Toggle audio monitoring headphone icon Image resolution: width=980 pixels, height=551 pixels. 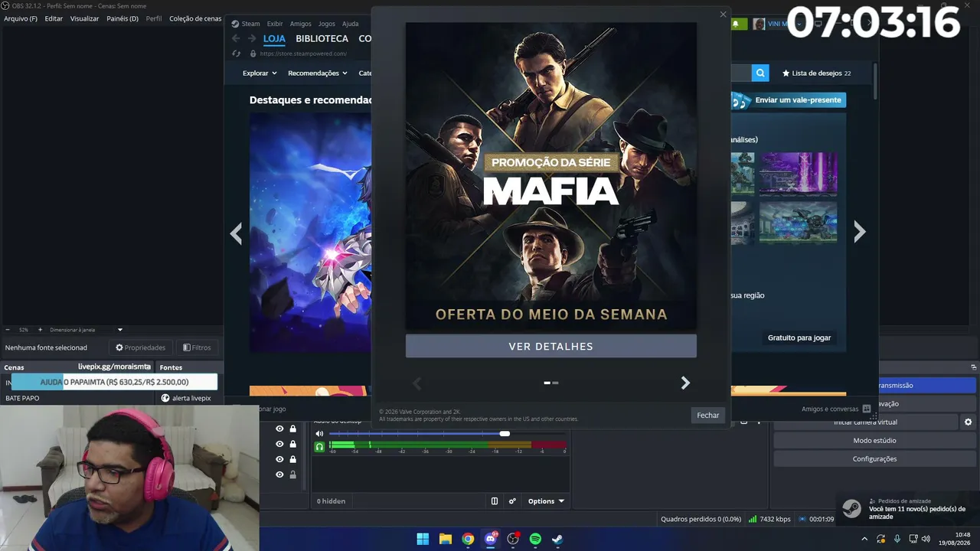pos(320,446)
